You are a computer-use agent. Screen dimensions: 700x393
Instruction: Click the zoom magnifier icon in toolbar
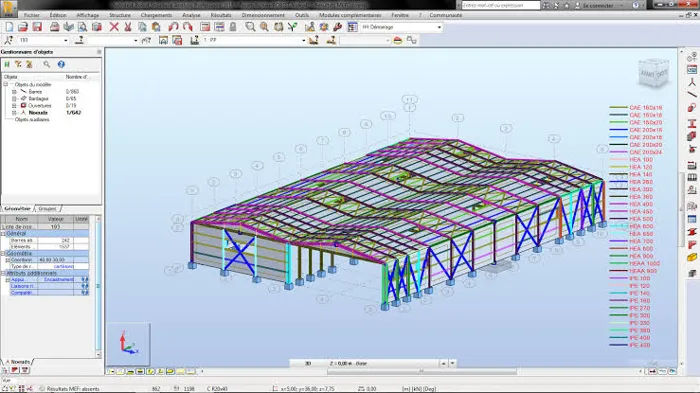[x=250, y=27]
